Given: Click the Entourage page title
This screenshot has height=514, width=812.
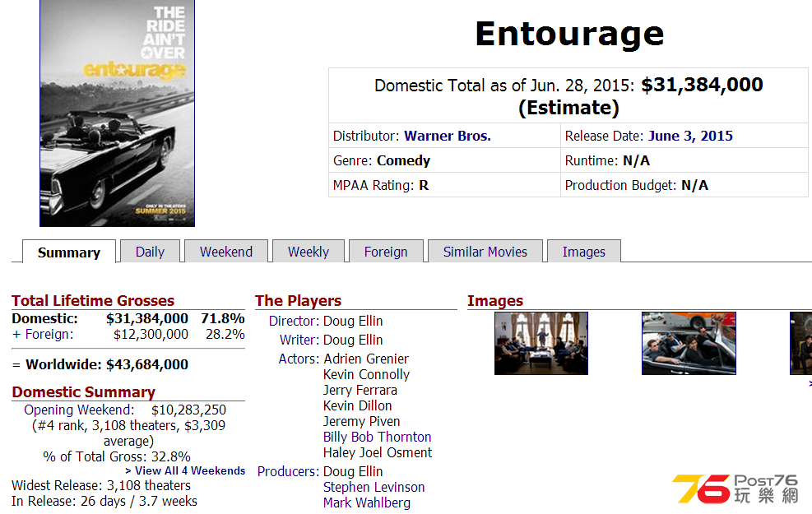Looking at the screenshot, I should pyautogui.click(x=569, y=35).
